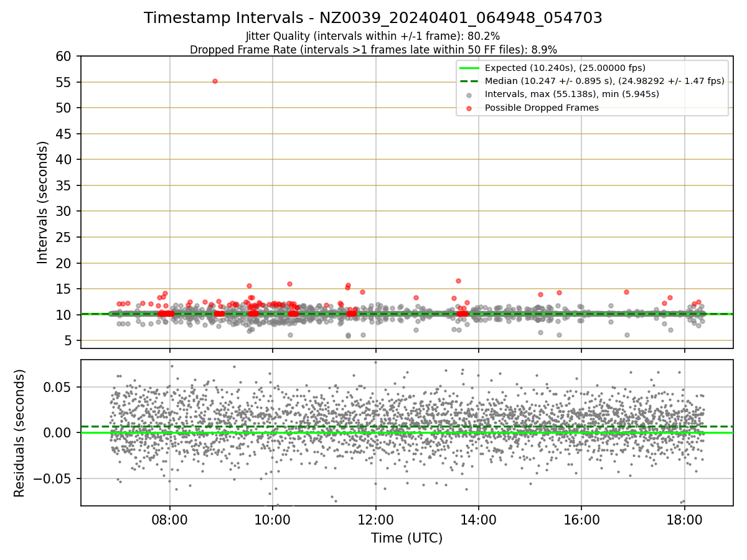Select the 'Dropped Frame Rate' subtitle line
This screenshot has width=747, height=560.
(x=373, y=49)
